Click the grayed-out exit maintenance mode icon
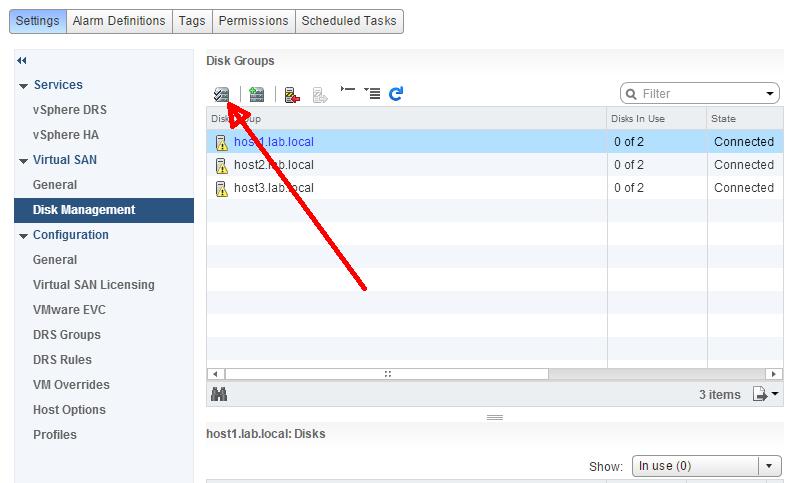 320,94
